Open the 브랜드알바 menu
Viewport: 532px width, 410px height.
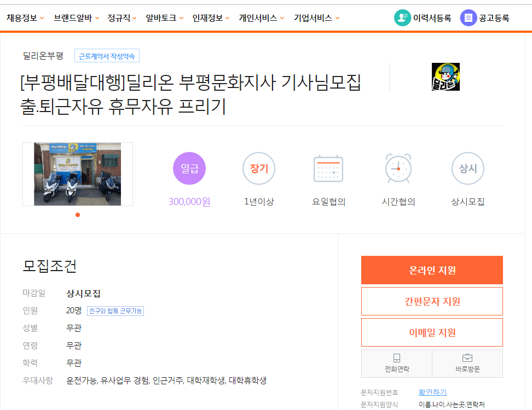pyautogui.click(x=73, y=18)
